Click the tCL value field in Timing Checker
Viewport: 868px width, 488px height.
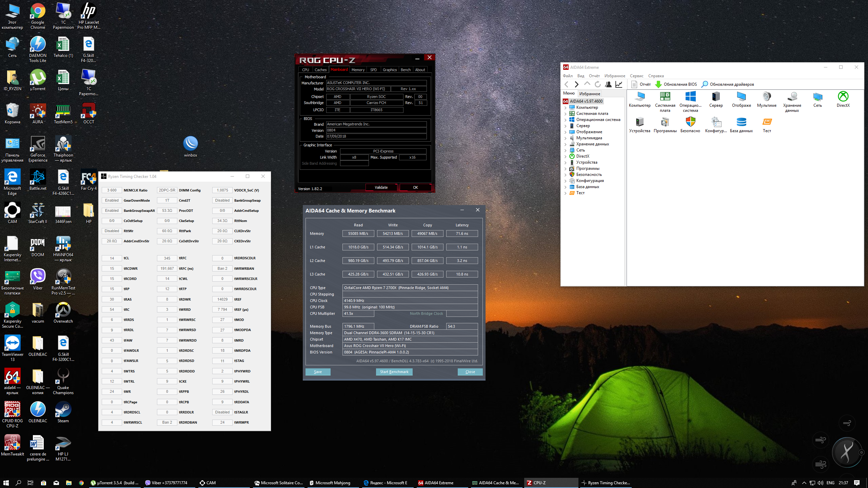click(x=112, y=258)
